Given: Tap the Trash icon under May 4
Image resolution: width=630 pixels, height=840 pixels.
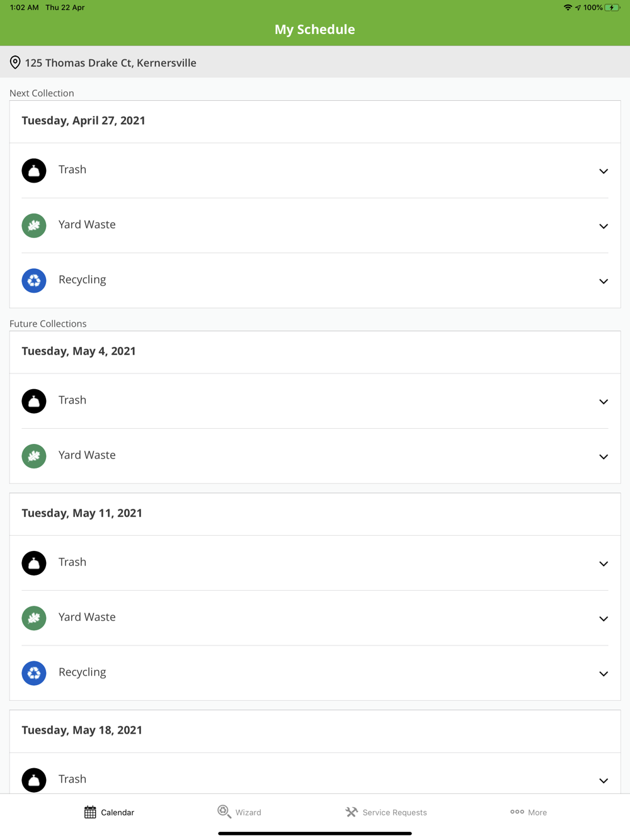Looking at the screenshot, I should [x=34, y=401].
